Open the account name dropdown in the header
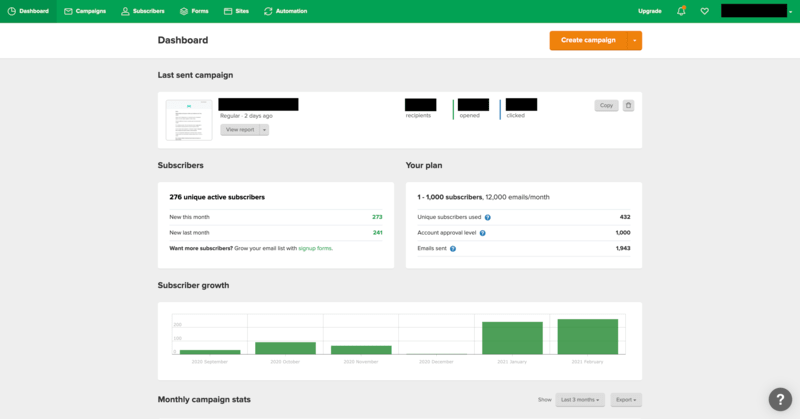The image size is (800, 419). [x=757, y=11]
